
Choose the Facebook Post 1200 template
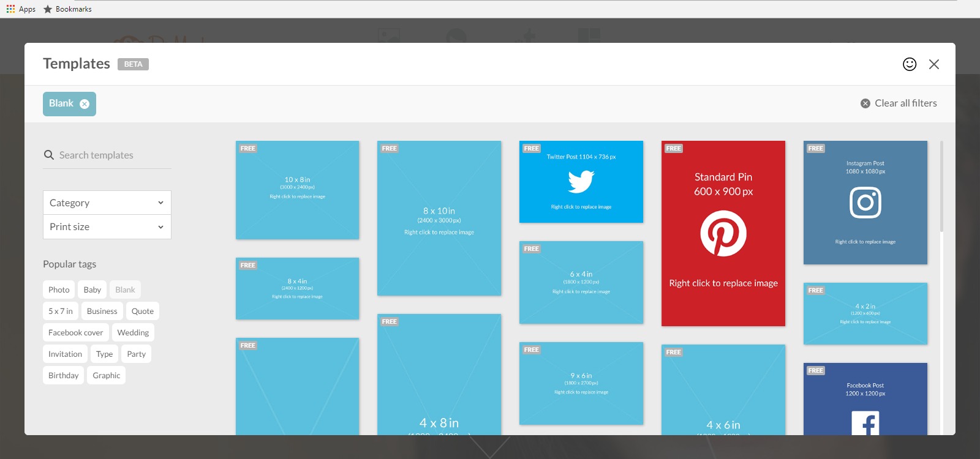click(x=865, y=399)
